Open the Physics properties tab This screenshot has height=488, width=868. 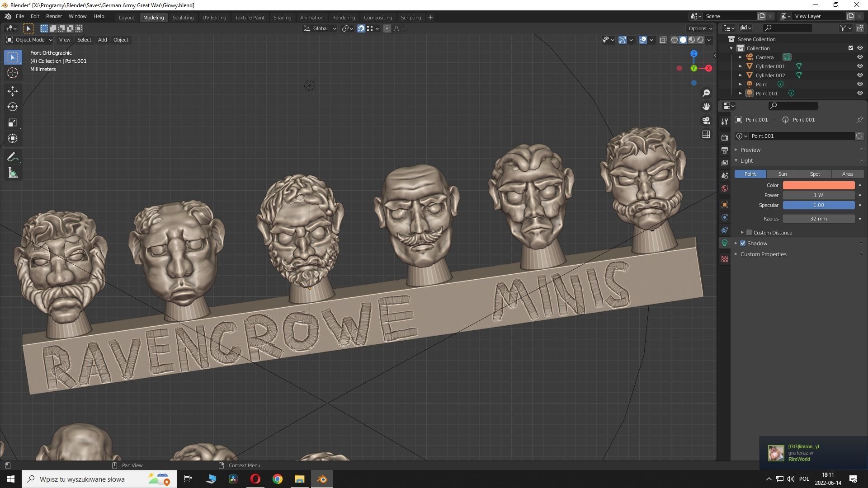pyautogui.click(x=725, y=217)
